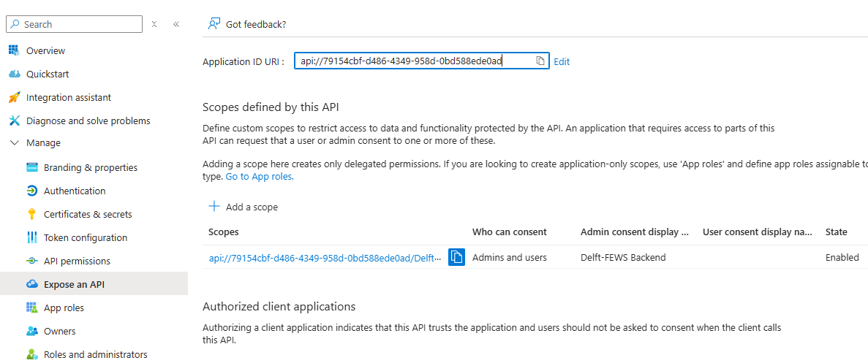
Task: Click the Overview grid icon
Action: (13, 50)
